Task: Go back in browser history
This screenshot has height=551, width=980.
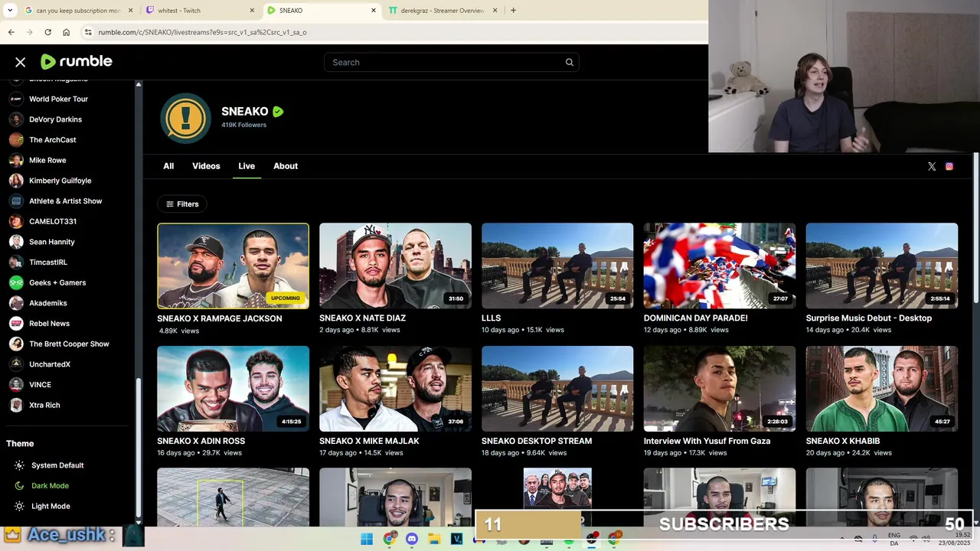Action: tap(11, 32)
